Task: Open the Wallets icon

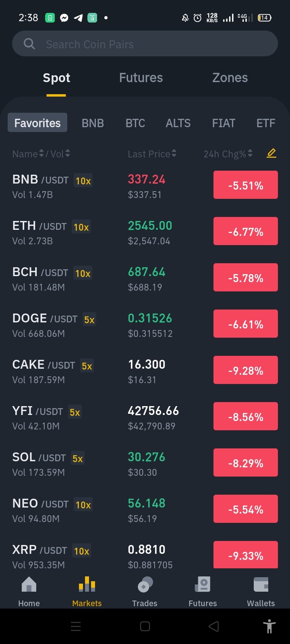Action: (x=261, y=584)
